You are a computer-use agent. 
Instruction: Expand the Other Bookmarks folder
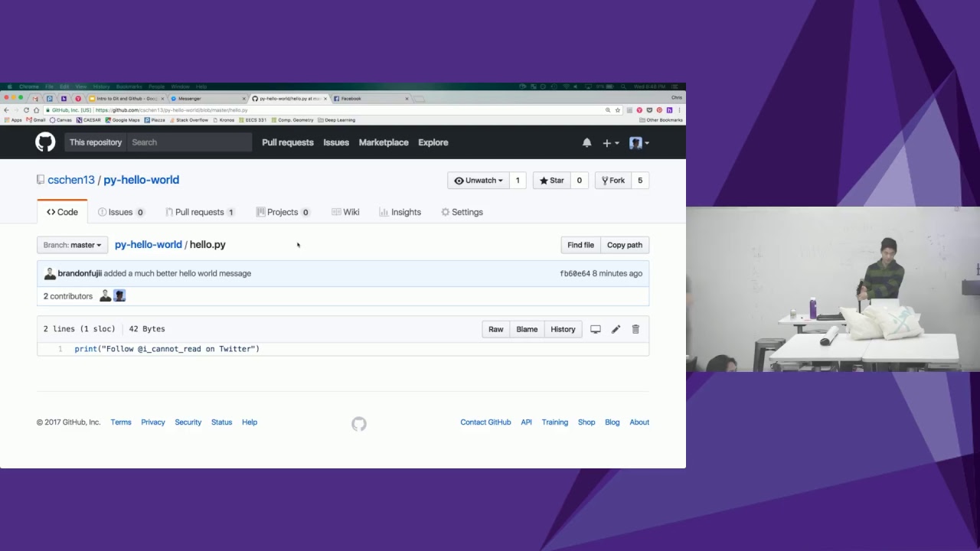[660, 120]
